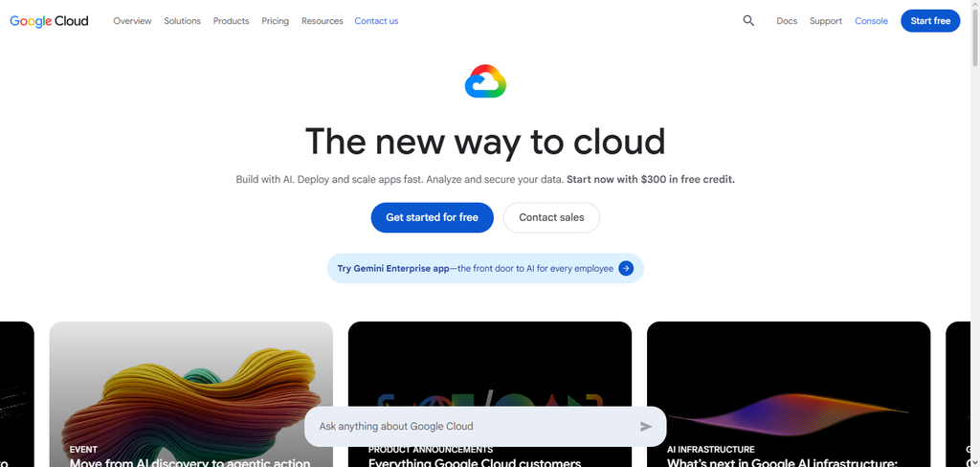Open the search magnifier icon
The width and height of the screenshot is (980, 467).
748,21
